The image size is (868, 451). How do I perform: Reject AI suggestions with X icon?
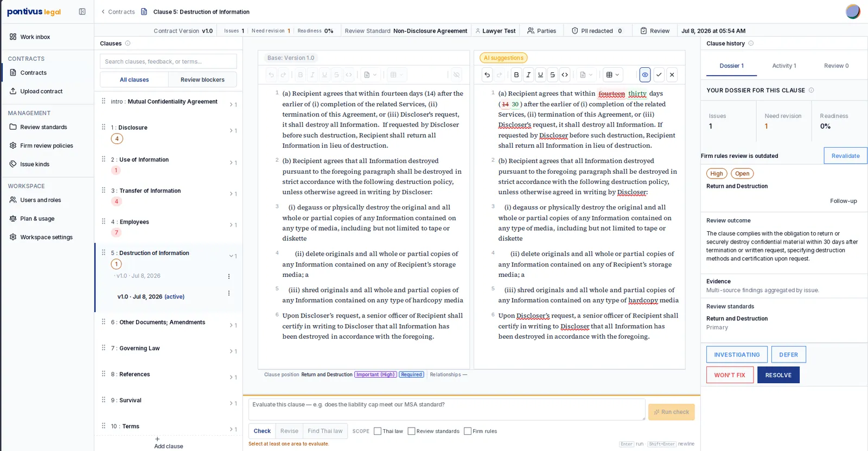(x=672, y=75)
